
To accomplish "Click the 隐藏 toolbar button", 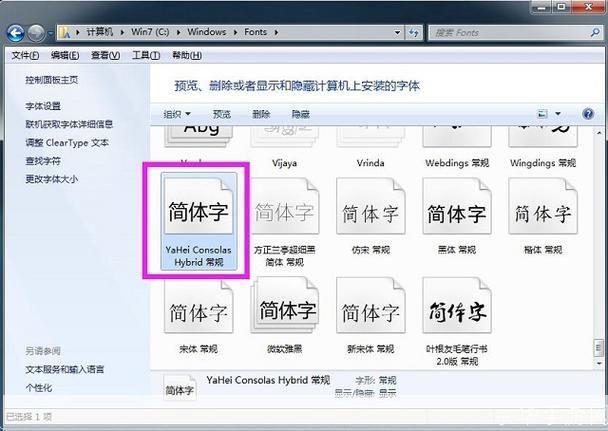I will [301, 114].
